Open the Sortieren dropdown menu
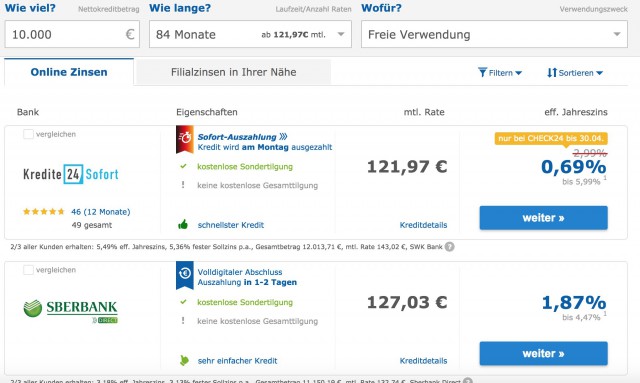The image size is (640, 383). click(x=575, y=73)
